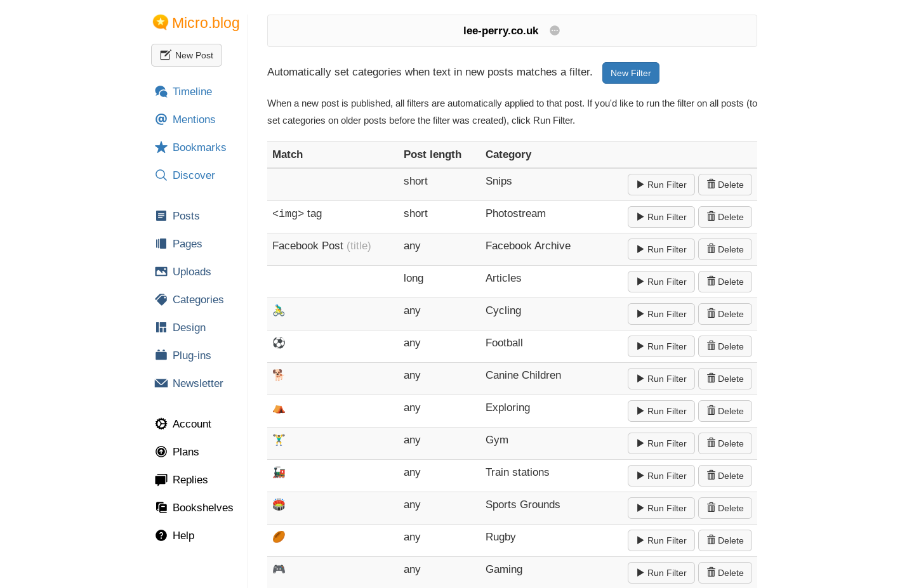Create a New Filter

pyautogui.click(x=630, y=73)
